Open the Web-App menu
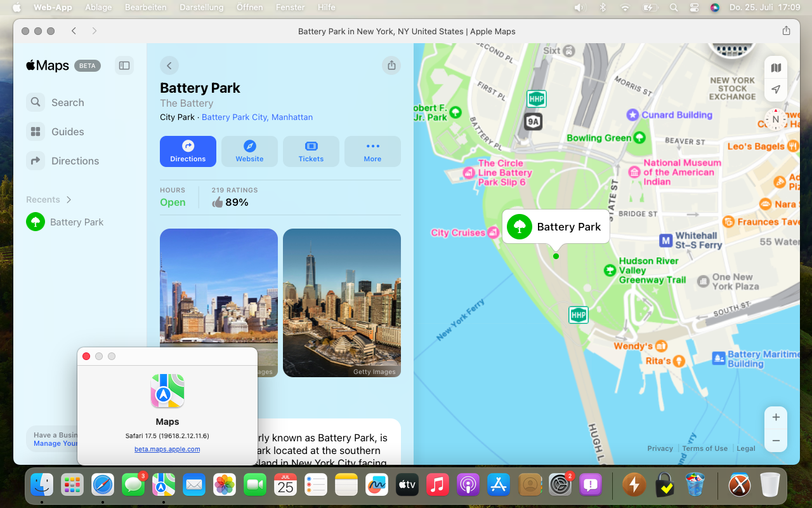The image size is (812, 508). (x=53, y=8)
